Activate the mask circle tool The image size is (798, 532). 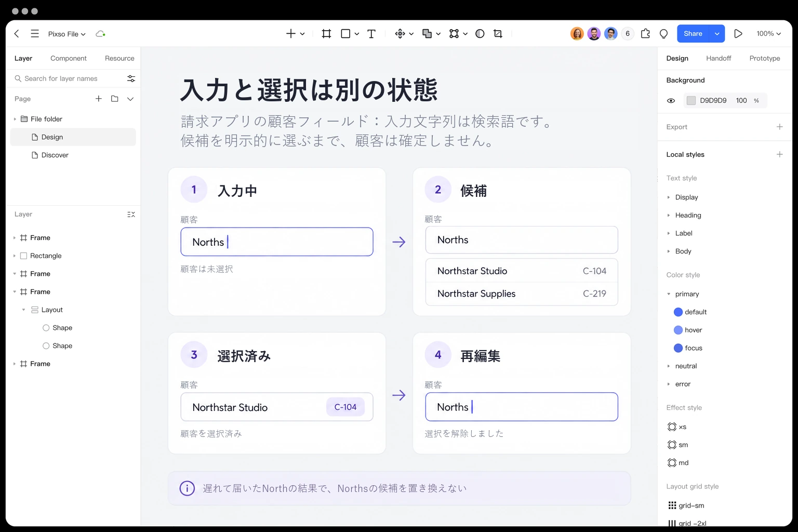(480, 34)
